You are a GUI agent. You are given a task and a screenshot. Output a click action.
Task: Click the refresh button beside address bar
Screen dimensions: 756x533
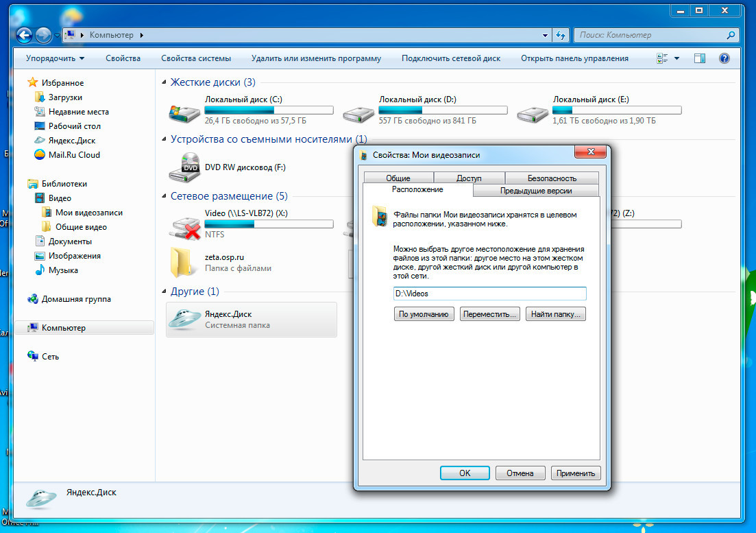click(x=561, y=35)
